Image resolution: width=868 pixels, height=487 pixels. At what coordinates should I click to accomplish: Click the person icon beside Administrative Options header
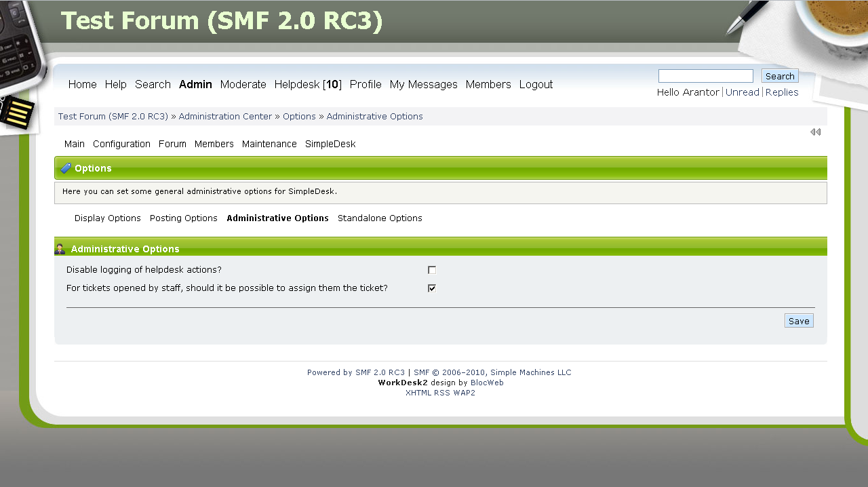(x=60, y=249)
